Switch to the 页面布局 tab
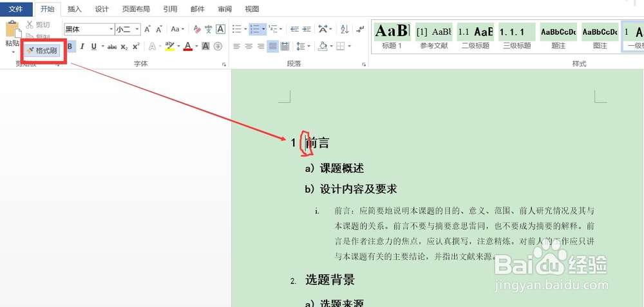 coord(135,8)
